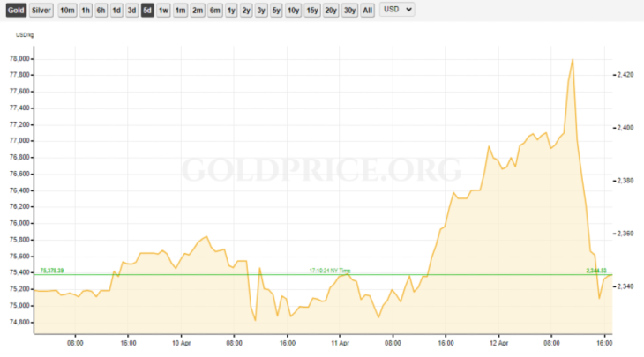The height and width of the screenshot is (357, 644).
Task: Click the 75,378.39 reference price label
Action: click(x=52, y=271)
